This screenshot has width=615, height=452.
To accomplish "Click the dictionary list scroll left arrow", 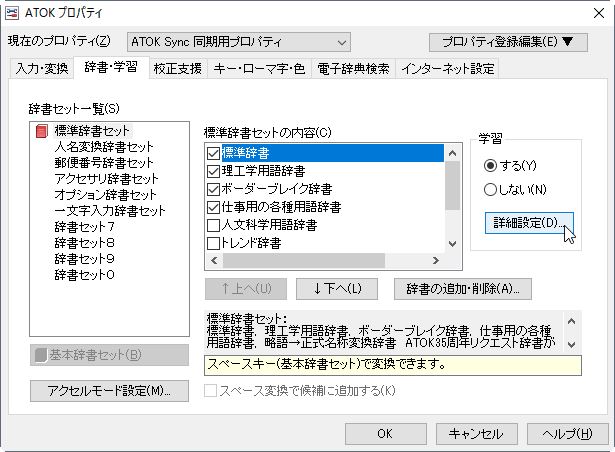I will pyautogui.click(x=214, y=260).
